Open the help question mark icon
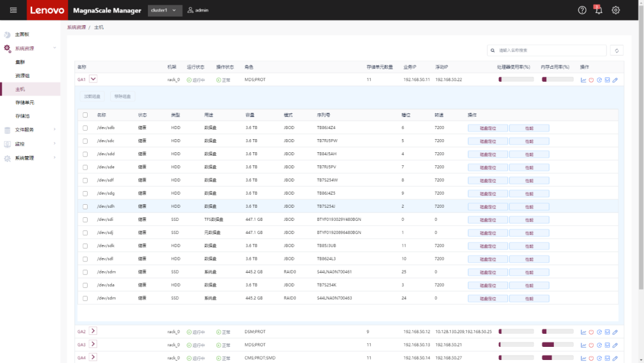The image size is (644, 363). [582, 10]
